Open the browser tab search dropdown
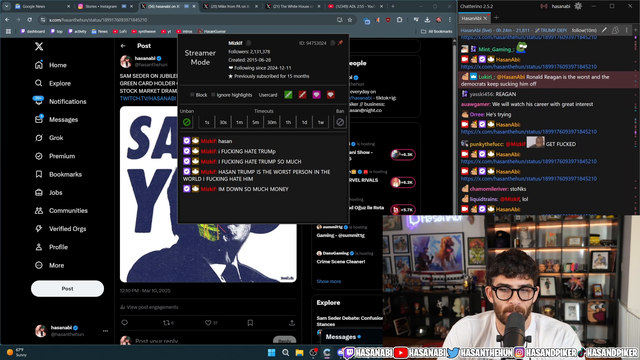The height and width of the screenshot is (360, 640). point(7,7)
